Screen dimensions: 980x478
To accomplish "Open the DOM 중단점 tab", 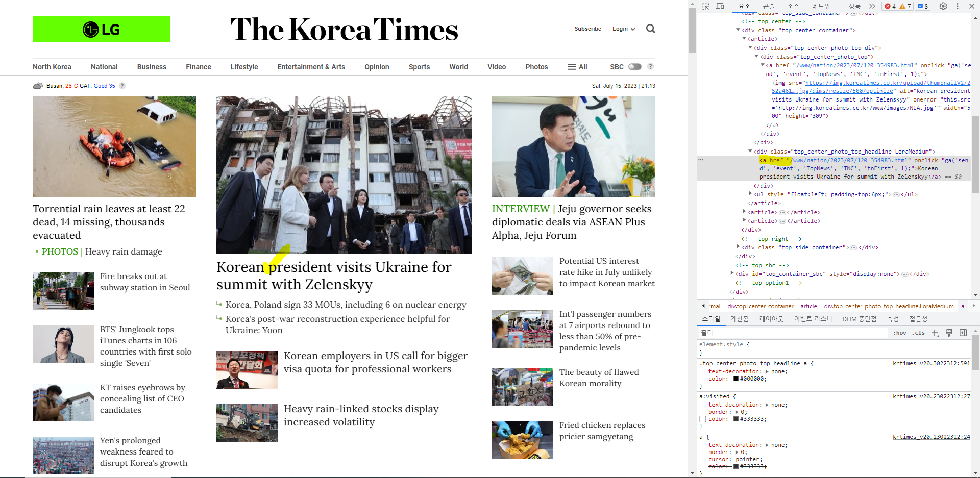I will coord(859,319).
